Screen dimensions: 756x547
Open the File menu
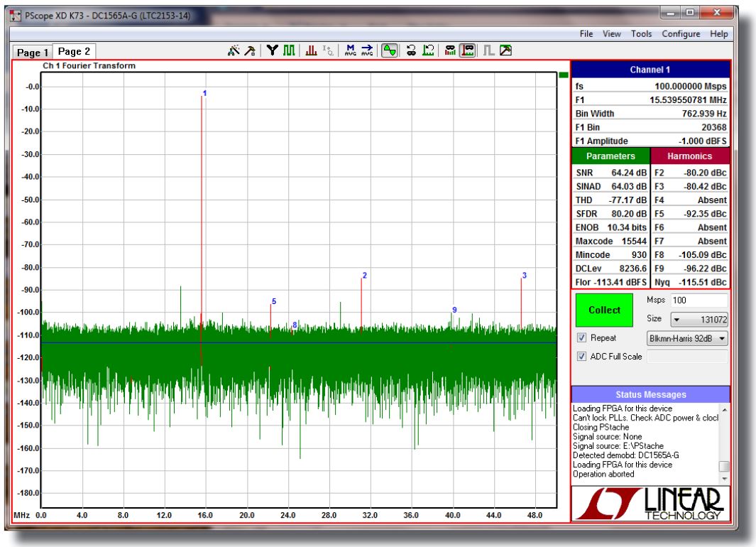pyautogui.click(x=586, y=34)
